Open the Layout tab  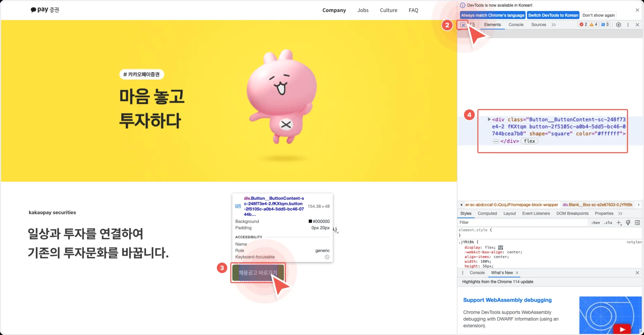[509, 214]
